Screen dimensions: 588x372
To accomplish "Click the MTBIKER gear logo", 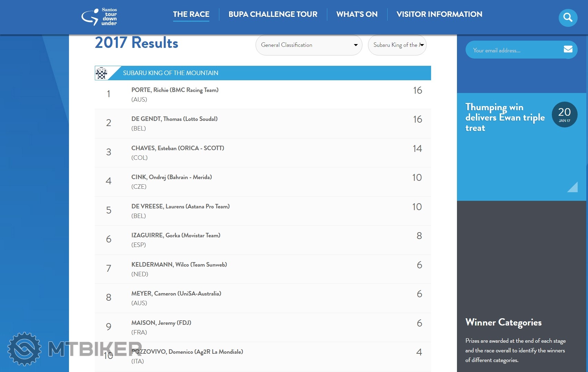I will tap(24, 349).
